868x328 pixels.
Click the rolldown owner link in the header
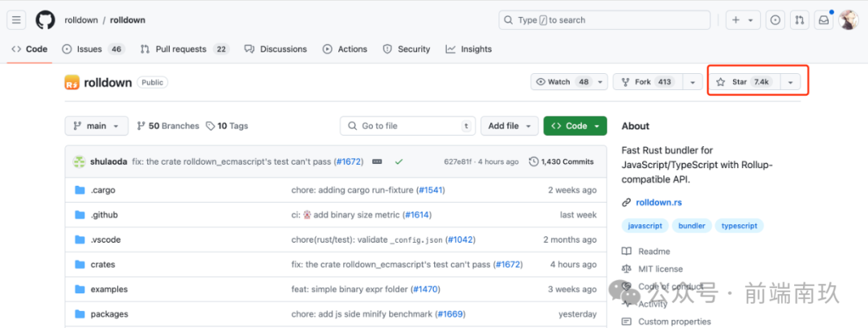81,21
